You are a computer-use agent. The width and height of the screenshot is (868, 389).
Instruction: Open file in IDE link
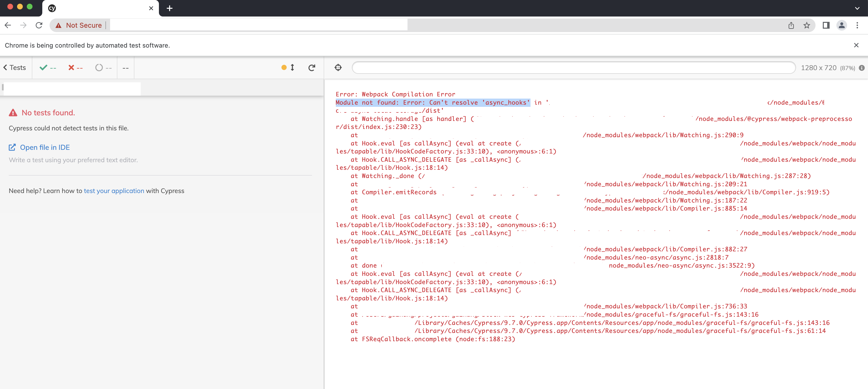pos(44,148)
